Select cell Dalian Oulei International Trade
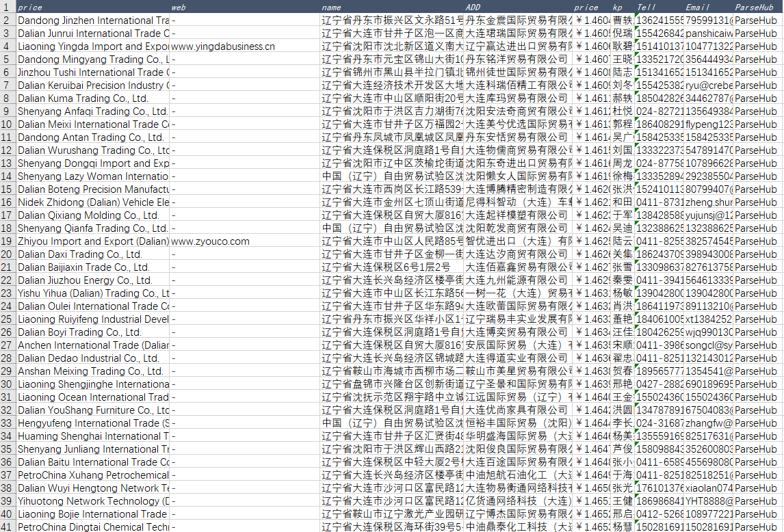Screen dimensions: 784x532 (x=93, y=306)
